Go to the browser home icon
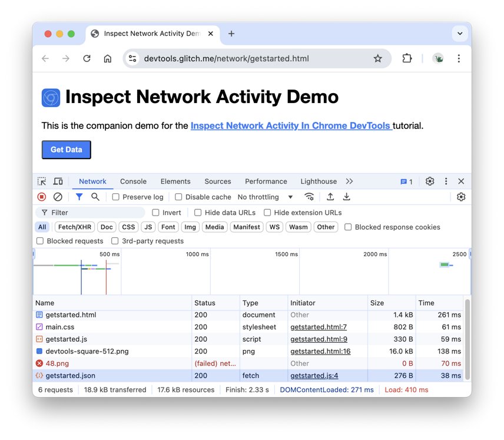Image resolution: width=504 pixels, height=440 pixels. click(108, 58)
